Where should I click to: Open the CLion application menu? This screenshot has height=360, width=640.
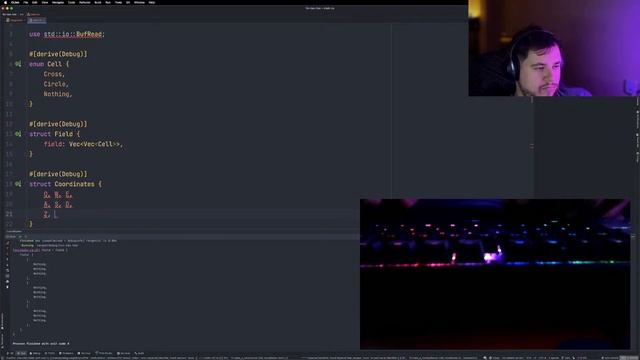click(15, 2)
